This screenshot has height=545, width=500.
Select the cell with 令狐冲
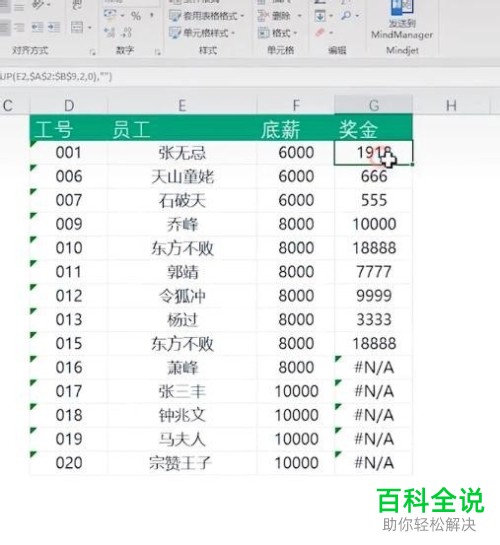coord(182,296)
